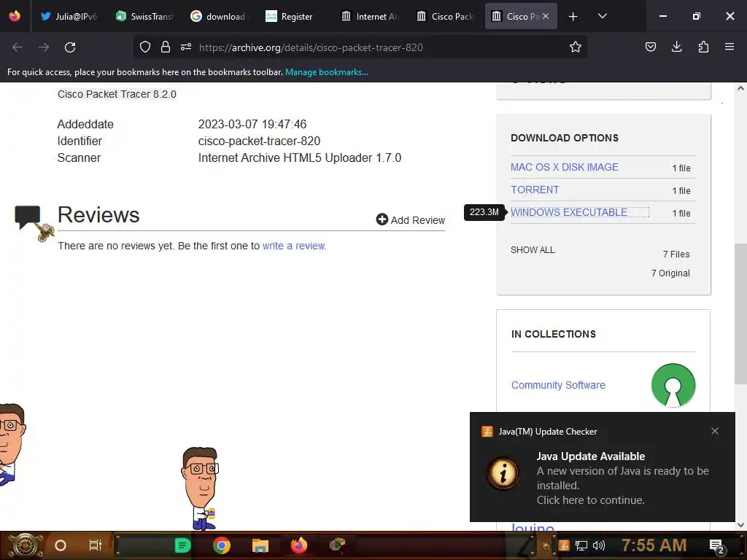Click the Firefox taskbar icon

(x=299, y=545)
